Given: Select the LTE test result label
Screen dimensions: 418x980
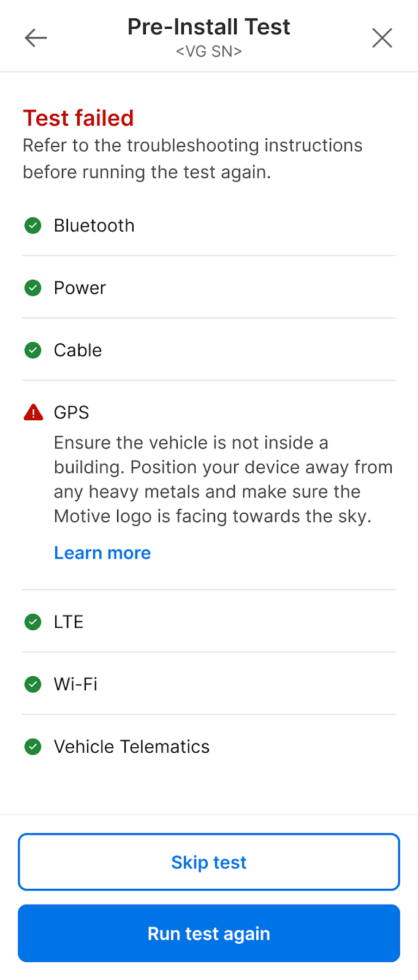Looking at the screenshot, I should tap(69, 622).
